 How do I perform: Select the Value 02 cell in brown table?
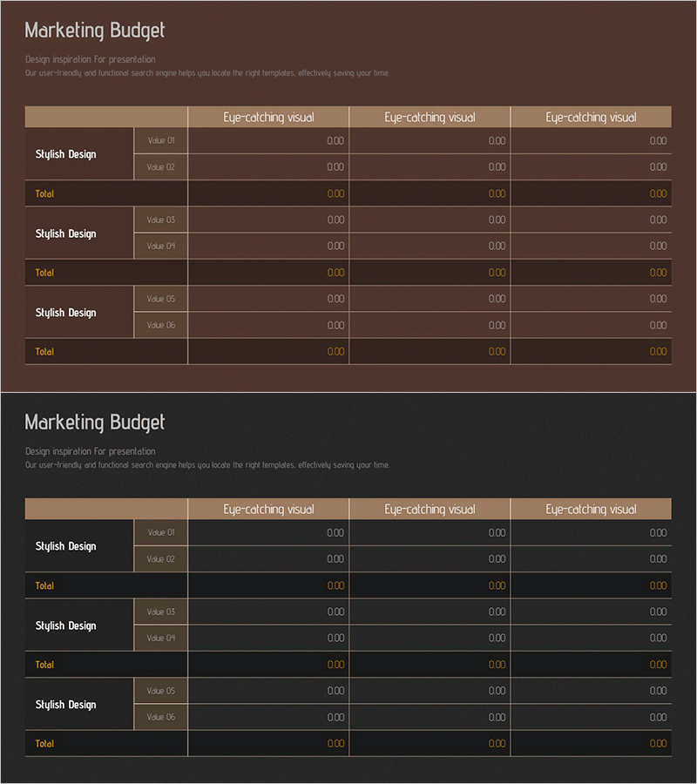161,166
